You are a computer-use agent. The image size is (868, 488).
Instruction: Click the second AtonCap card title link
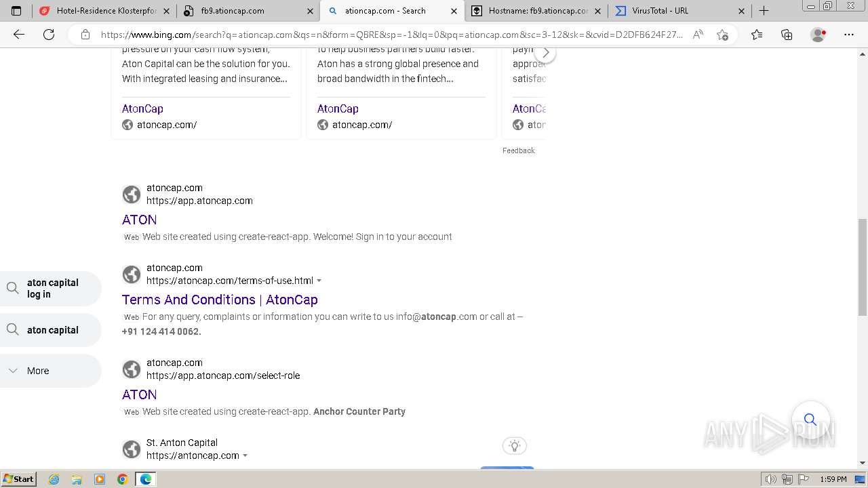click(338, 108)
